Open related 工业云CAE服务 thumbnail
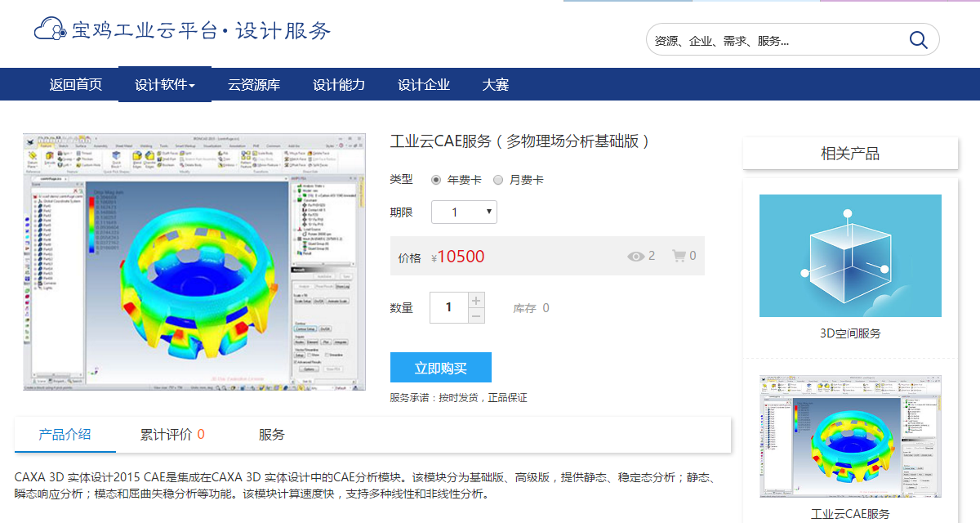Image resolution: width=980 pixels, height=523 pixels. (x=850, y=436)
